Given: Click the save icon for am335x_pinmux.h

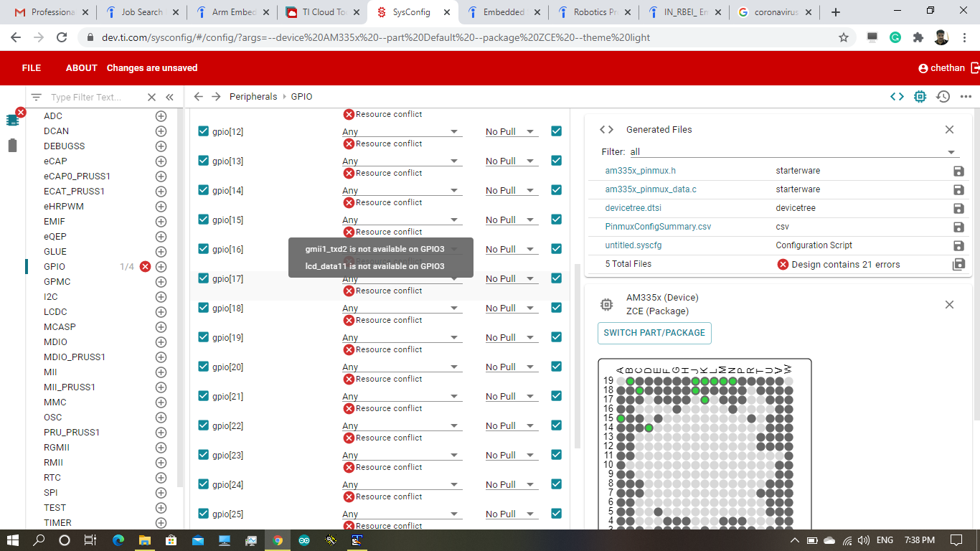Looking at the screenshot, I should click(957, 170).
